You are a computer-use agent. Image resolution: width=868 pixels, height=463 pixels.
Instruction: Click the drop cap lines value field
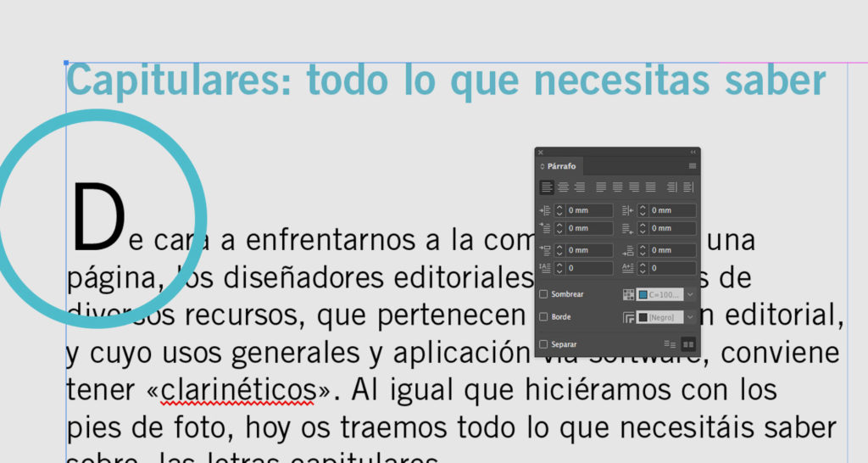589,268
